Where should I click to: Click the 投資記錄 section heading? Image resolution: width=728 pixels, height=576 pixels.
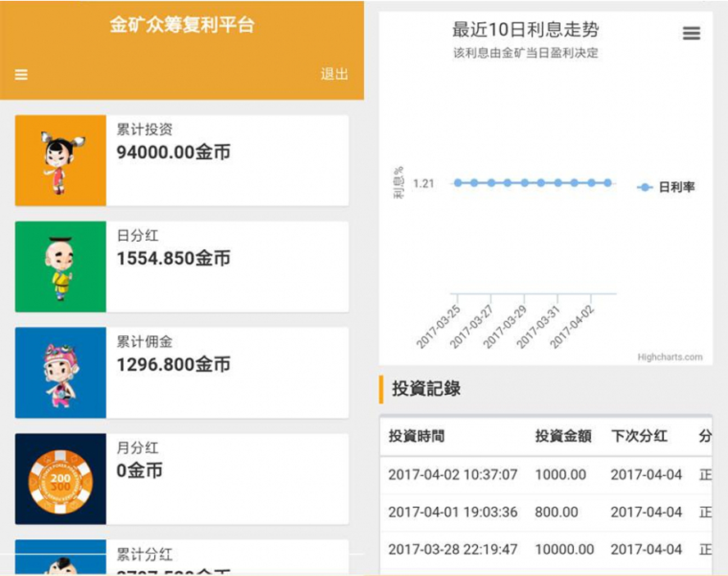pos(426,388)
